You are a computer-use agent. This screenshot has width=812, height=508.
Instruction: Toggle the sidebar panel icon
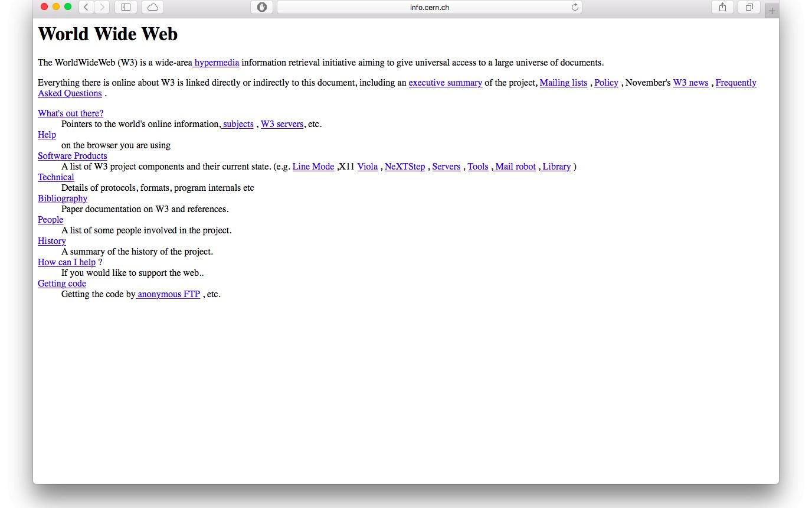(x=126, y=7)
